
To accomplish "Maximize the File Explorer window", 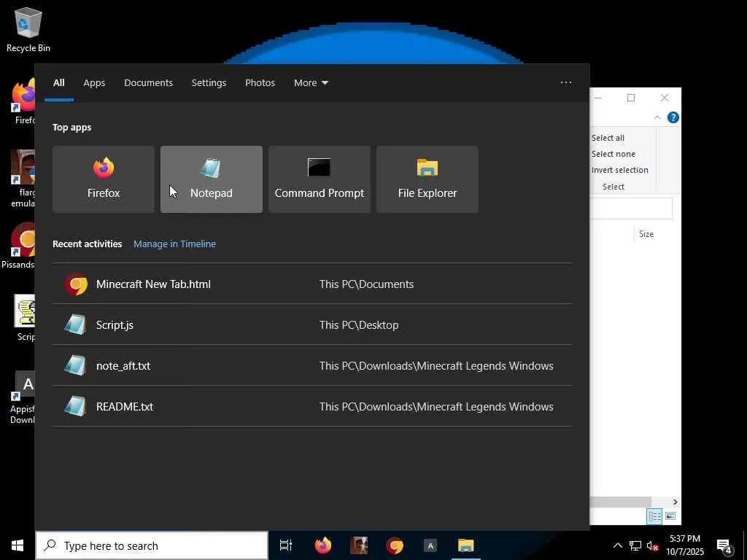I will pyautogui.click(x=631, y=98).
